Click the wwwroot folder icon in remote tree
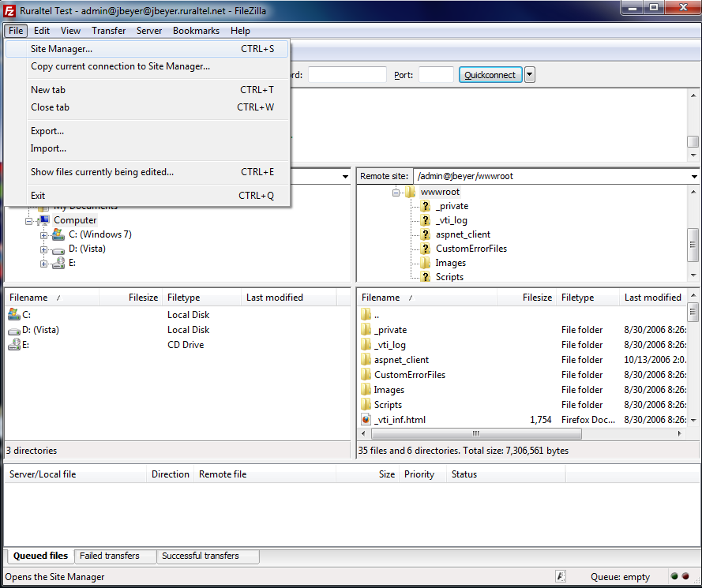 coord(410,192)
